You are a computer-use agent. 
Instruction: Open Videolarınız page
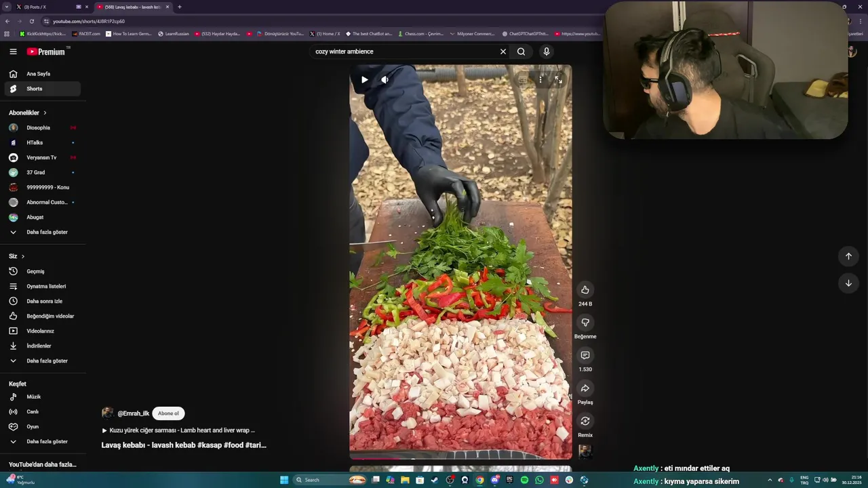click(x=43, y=331)
